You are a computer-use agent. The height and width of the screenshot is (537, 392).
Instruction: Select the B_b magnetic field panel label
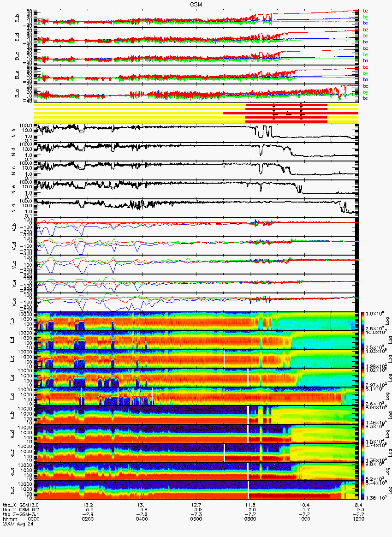click(x=17, y=19)
